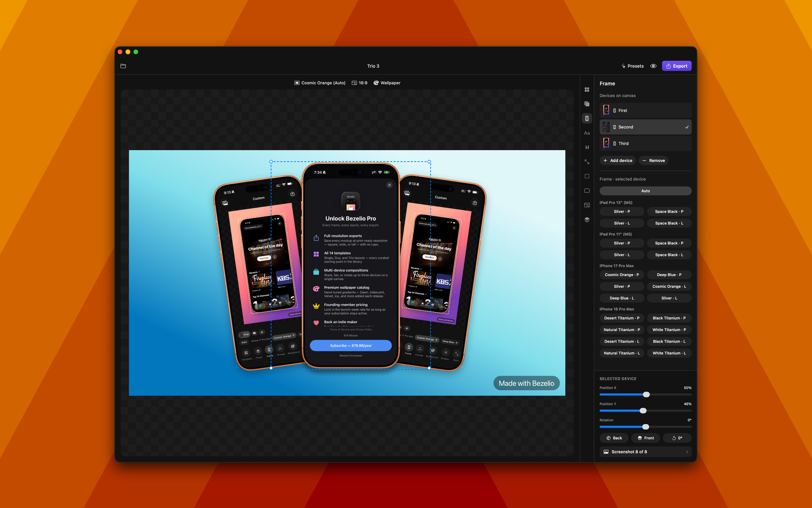Viewport: 812px width, 508px height.
Task: Toggle the eye preview visibility
Action: click(x=653, y=66)
